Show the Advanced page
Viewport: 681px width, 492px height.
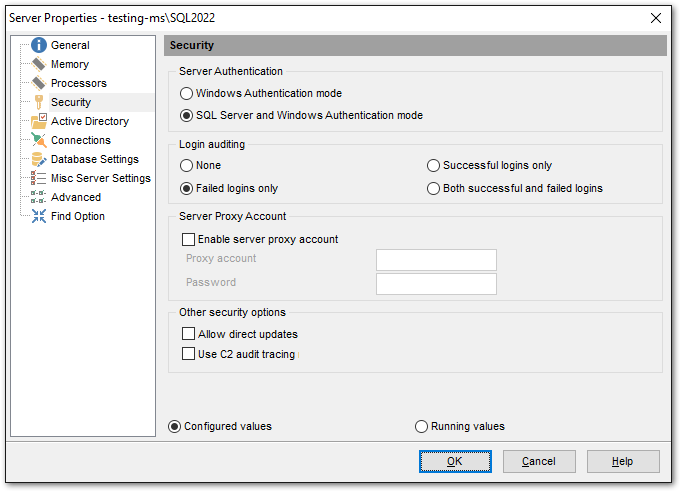76,197
